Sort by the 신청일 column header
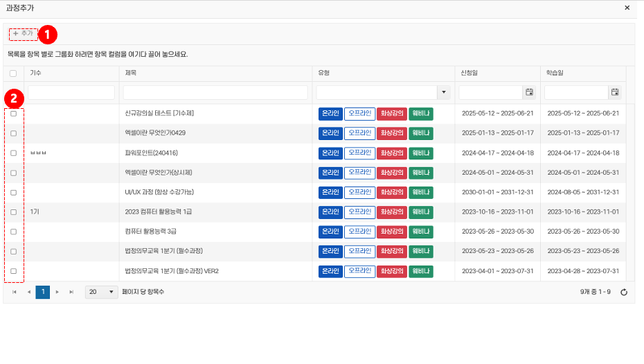The height and width of the screenshot is (364, 644). (468, 73)
